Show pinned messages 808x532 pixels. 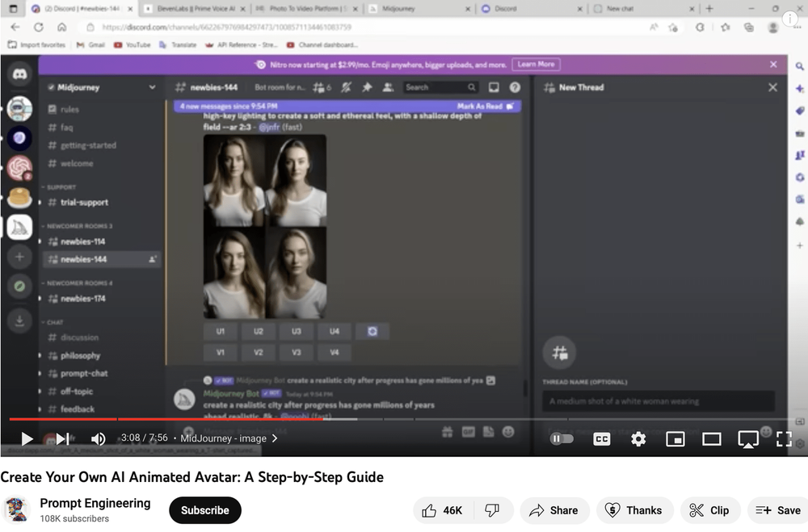pos(367,87)
